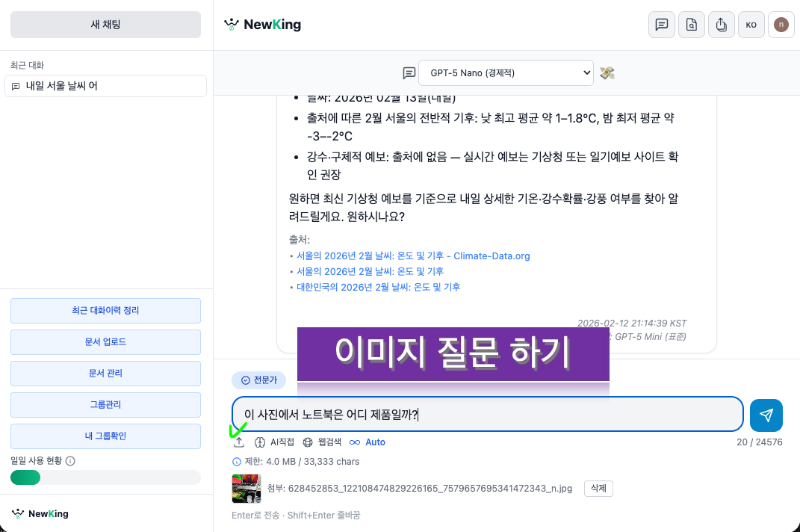Image resolution: width=800 pixels, height=532 pixels.
Task: Click the info icon next to 일일 사용 현황
Action: 69,461
